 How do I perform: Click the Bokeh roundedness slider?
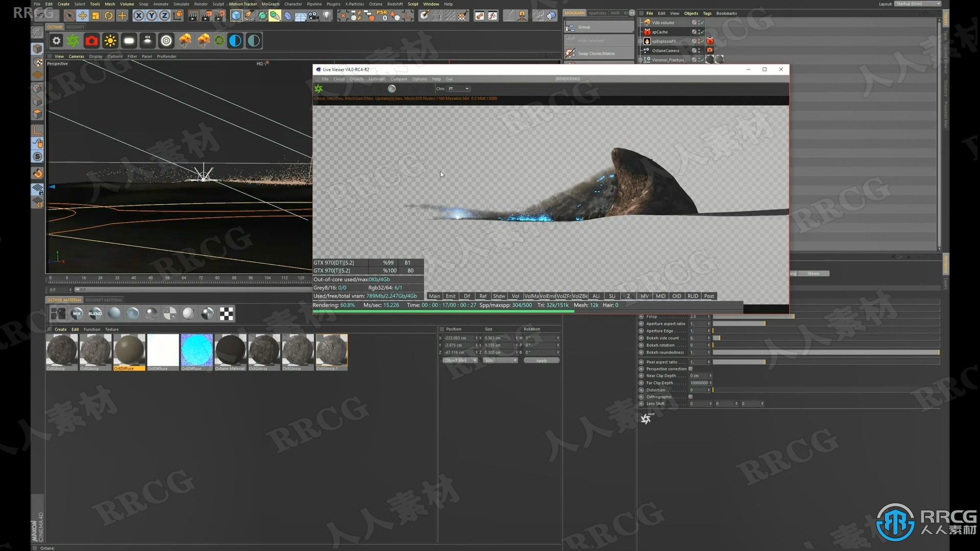(826, 352)
